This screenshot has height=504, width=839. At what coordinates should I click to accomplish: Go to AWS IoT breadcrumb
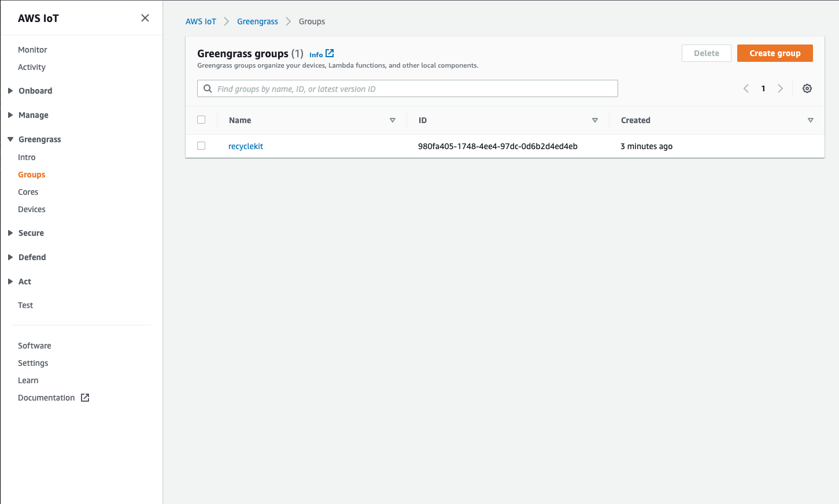click(201, 21)
